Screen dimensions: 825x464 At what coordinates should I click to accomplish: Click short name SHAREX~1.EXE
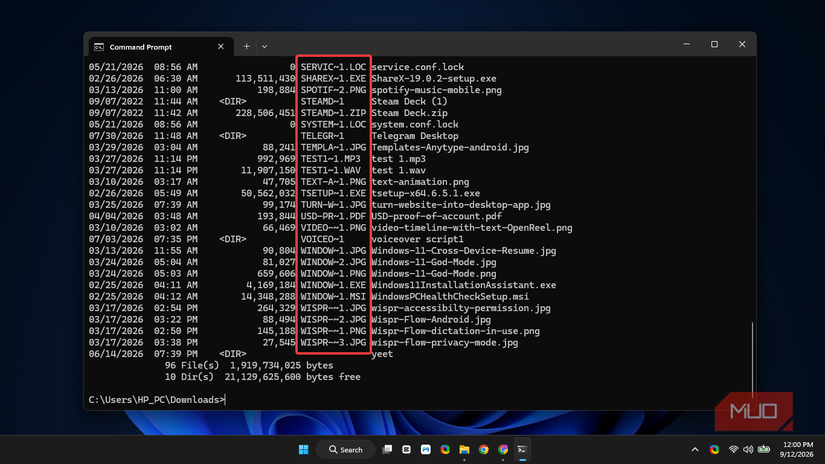coord(334,78)
